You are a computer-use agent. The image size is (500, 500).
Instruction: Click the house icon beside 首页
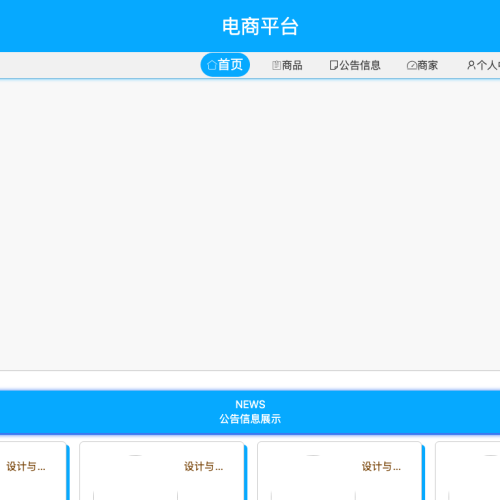[212, 65]
